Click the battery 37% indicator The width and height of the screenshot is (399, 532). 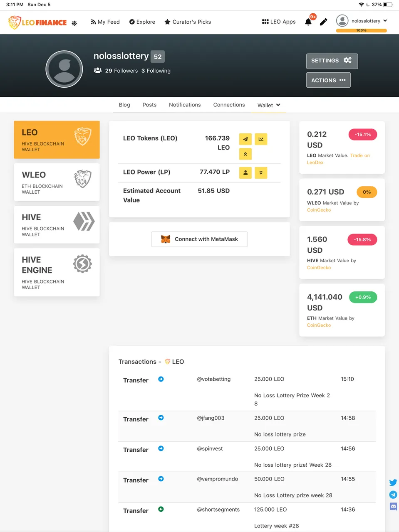[382, 5]
